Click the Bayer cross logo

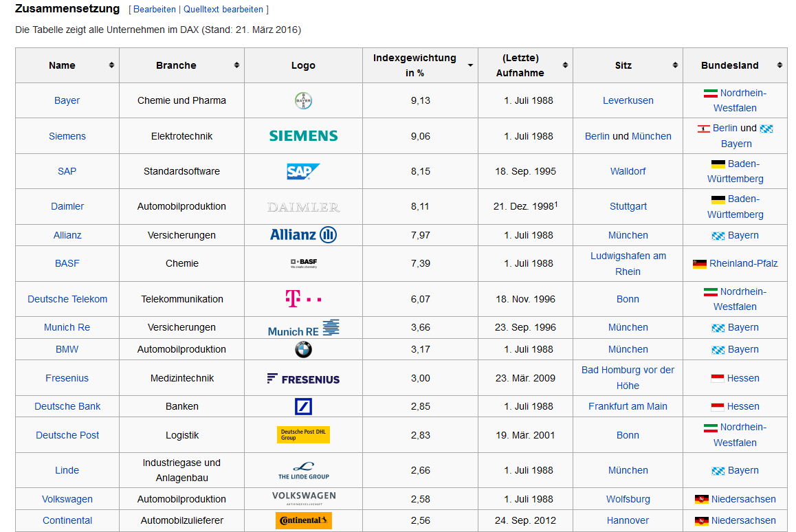[x=303, y=101]
